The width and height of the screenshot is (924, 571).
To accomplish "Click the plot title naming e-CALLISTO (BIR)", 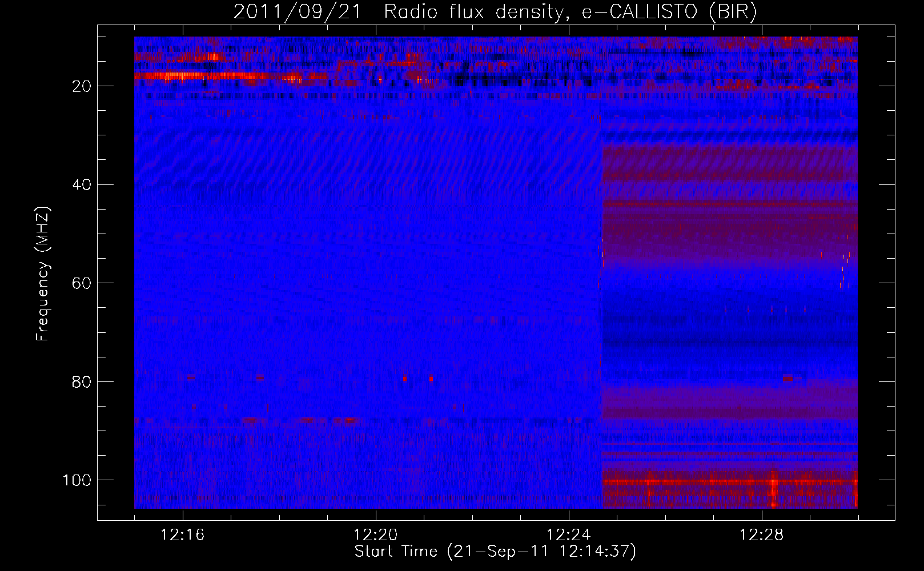I will 495,12.
